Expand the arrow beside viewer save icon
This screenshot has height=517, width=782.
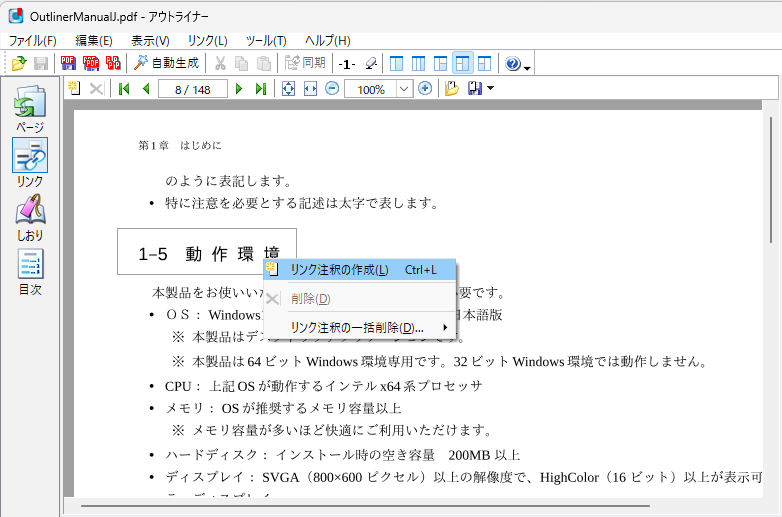click(x=490, y=88)
